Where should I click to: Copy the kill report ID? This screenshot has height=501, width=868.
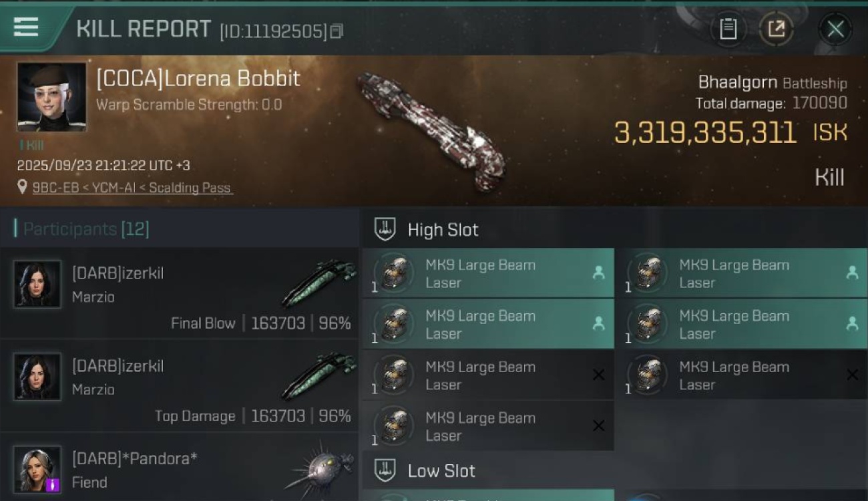coord(337,31)
